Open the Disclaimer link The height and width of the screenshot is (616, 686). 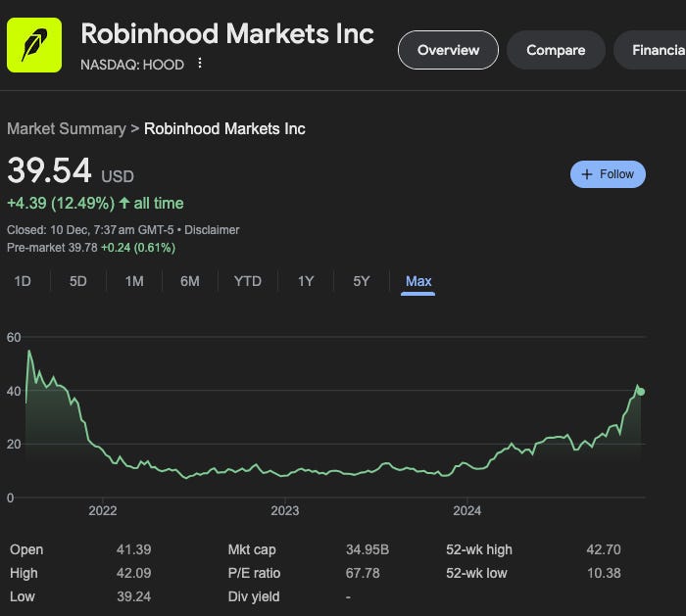tap(212, 230)
